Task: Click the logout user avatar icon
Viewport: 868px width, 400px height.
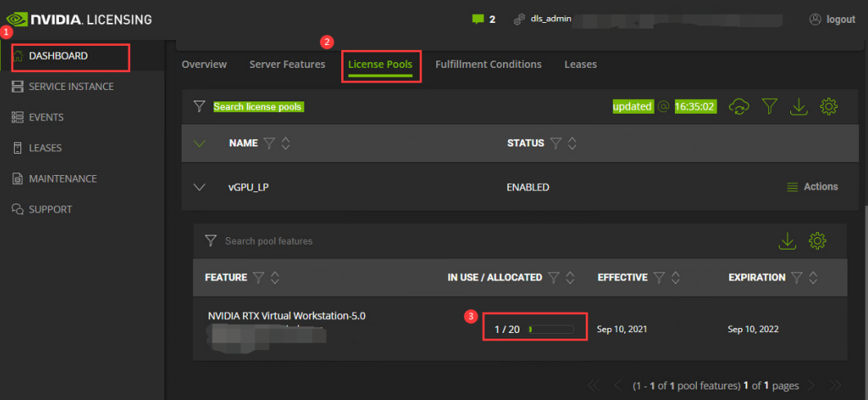Action: (815, 20)
